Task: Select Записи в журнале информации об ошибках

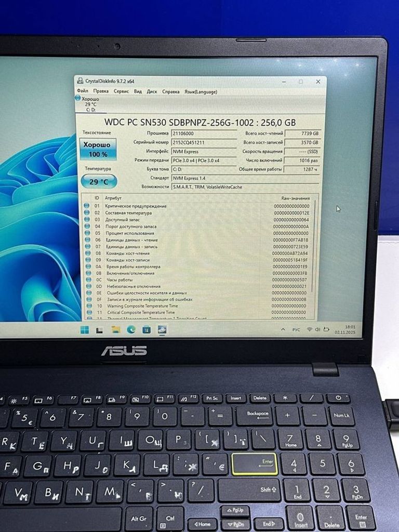Action: click(198, 299)
